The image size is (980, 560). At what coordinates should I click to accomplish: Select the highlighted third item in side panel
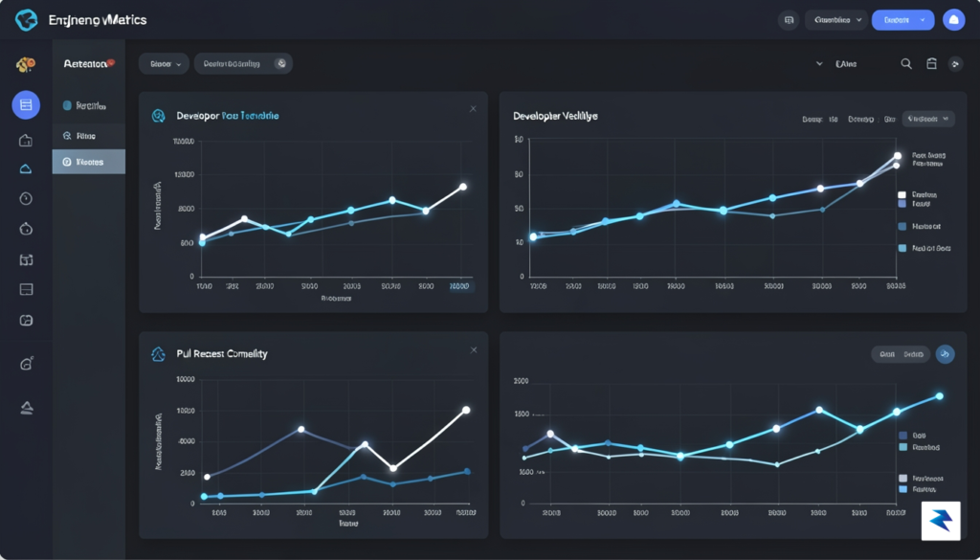point(89,162)
